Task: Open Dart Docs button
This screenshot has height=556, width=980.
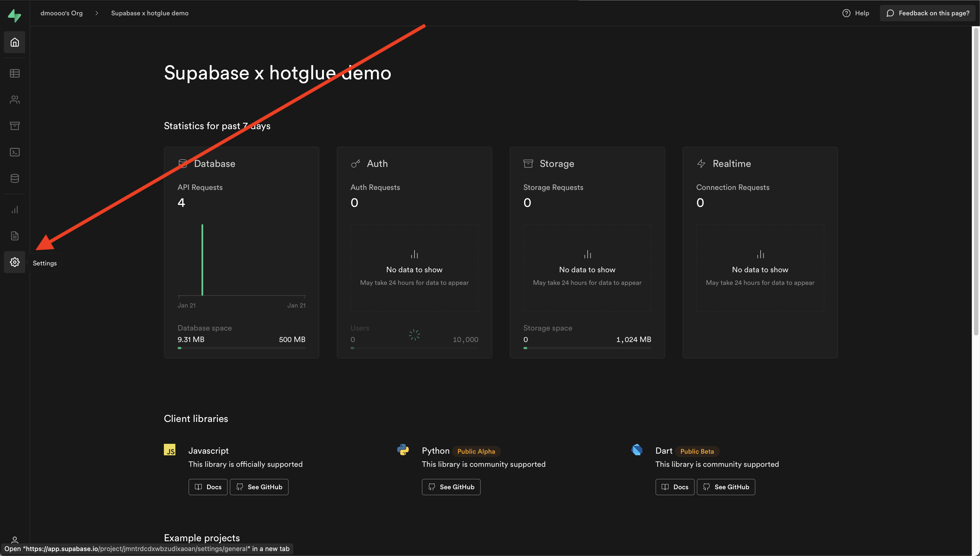Action: 675,487
